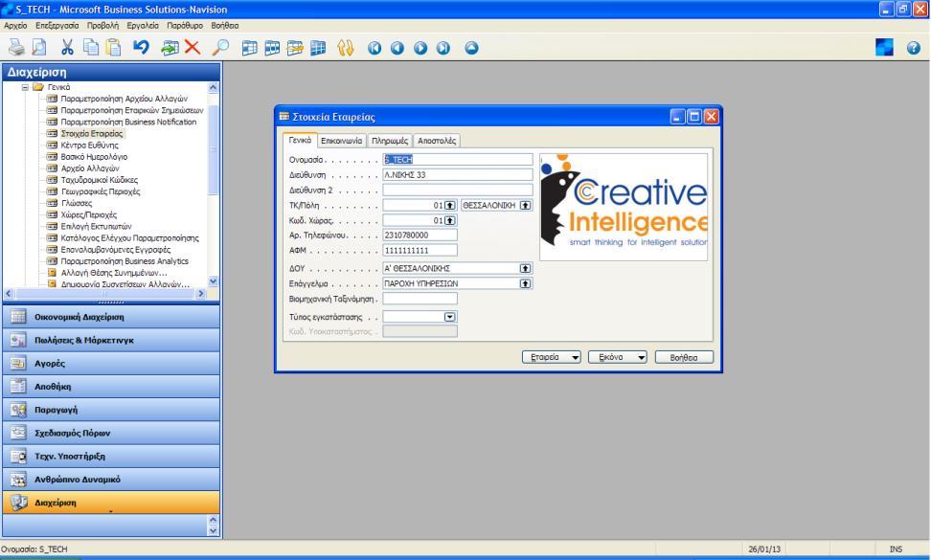Open Κέντρα Ευθύνης in the tree
Image resolution: width=931 pixels, height=560 pixels.
(x=90, y=145)
